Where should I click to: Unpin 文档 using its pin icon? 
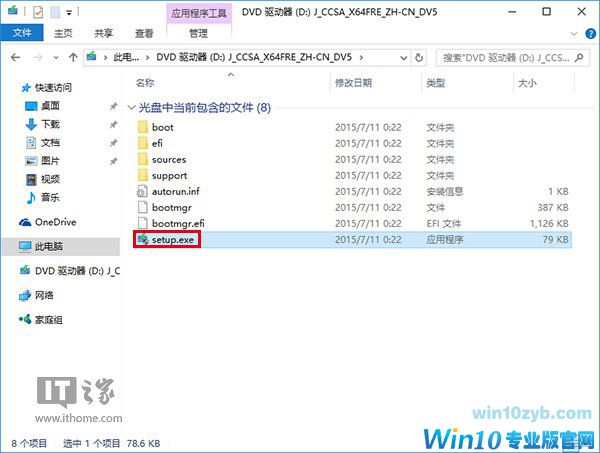113,143
